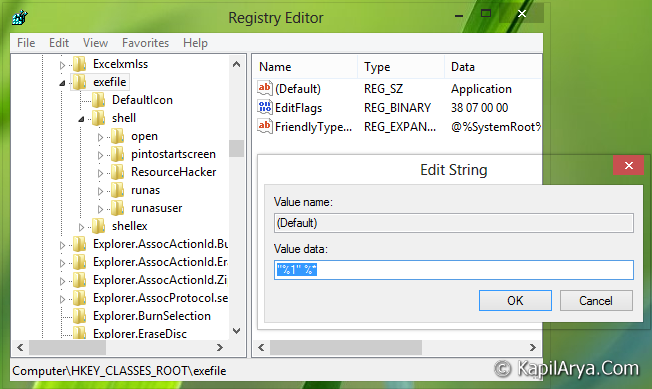Expand the runasuser key node
This screenshot has width=652, height=389.
click(100, 209)
